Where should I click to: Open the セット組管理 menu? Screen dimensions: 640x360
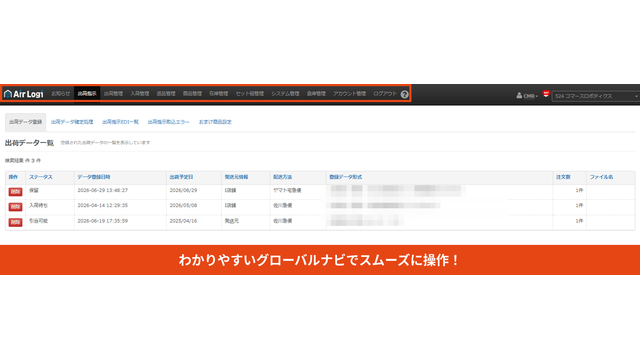(250, 93)
